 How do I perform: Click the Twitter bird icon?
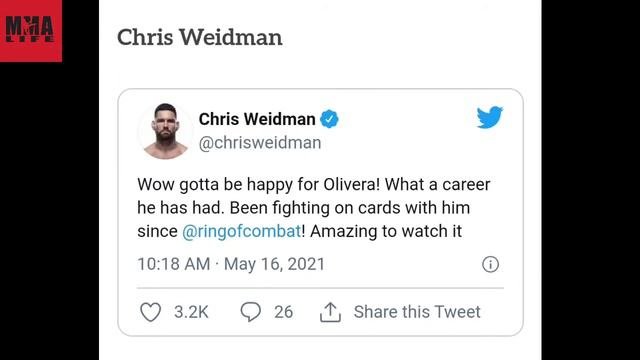pos(489,118)
